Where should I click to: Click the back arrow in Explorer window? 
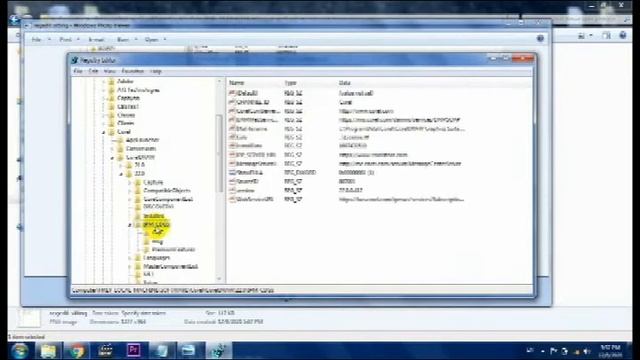[14, 20]
